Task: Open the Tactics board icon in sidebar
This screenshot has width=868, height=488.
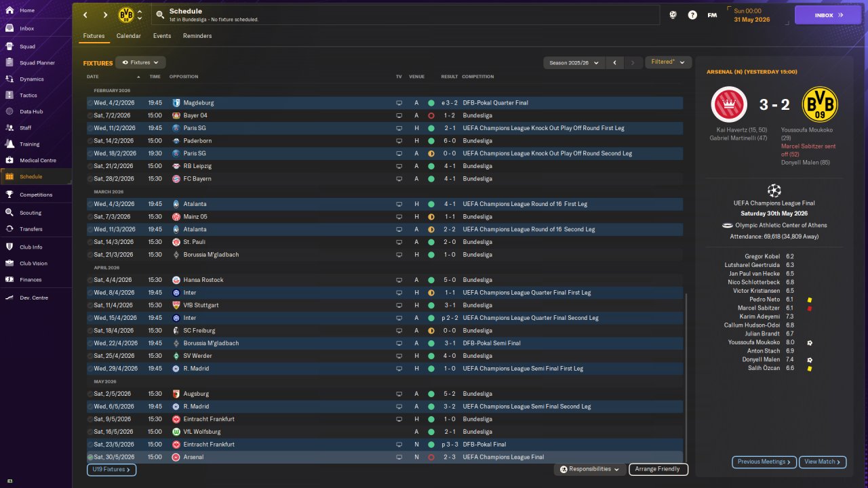Action: coord(9,96)
